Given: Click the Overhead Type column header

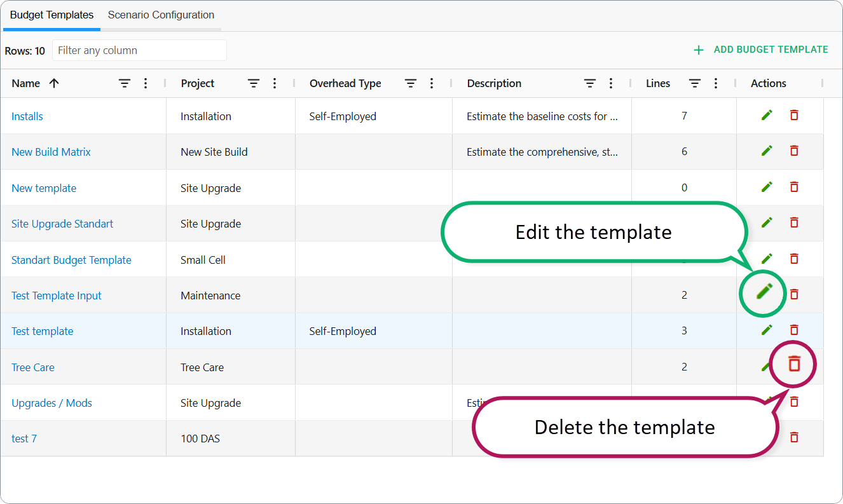Looking at the screenshot, I should coord(345,83).
